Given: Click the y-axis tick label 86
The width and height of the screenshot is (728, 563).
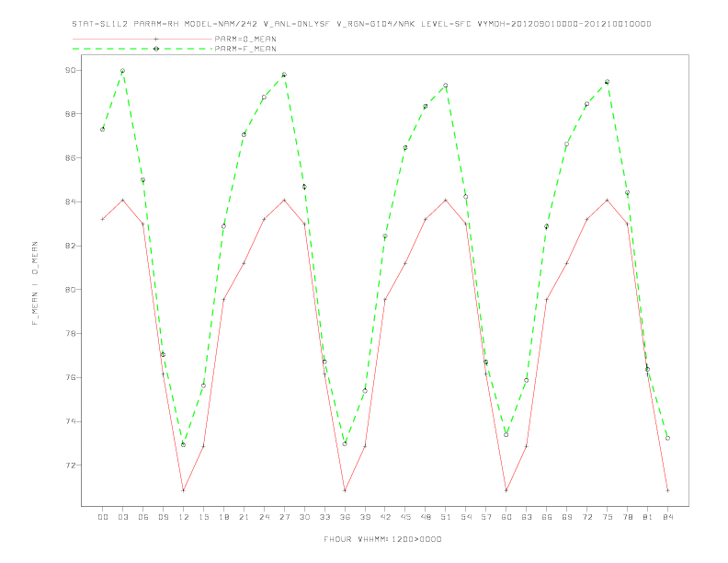Looking at the screenshot, I should tap(70, 158).
